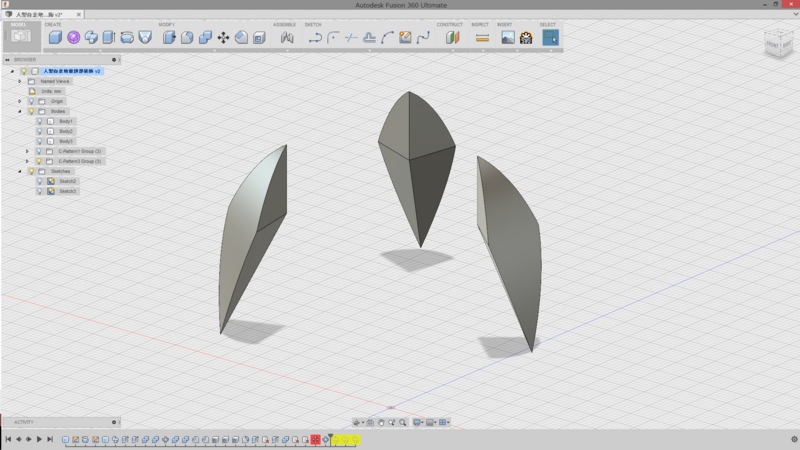Open the Construct plane tool
Screen dimensions: 800x450
click(453, 37)
